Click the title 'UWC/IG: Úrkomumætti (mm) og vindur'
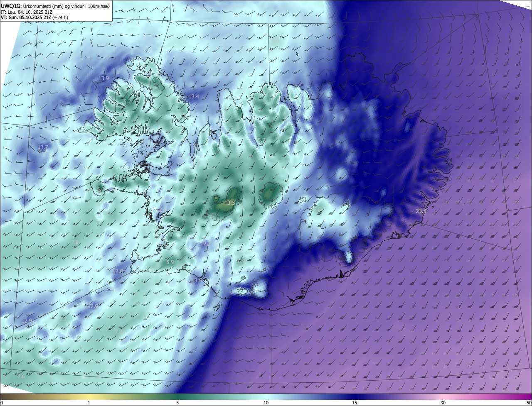 coord(55,5)
